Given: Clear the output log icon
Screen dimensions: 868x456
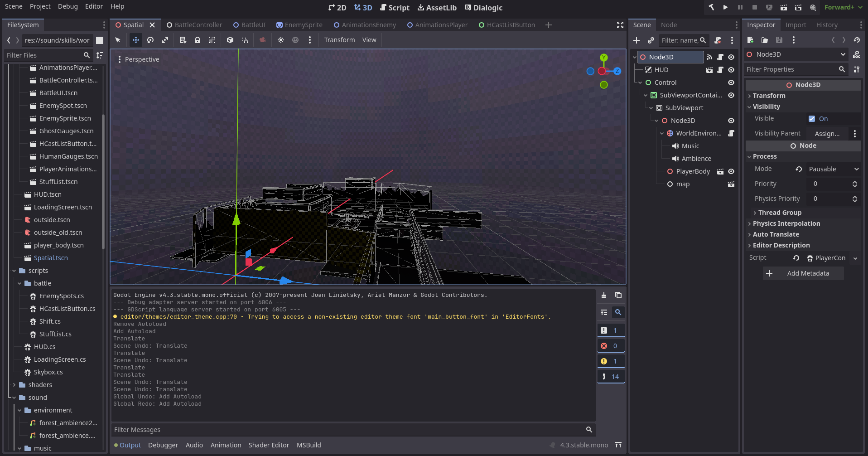Looking at the screenshot, I should [x=604, y=295].
